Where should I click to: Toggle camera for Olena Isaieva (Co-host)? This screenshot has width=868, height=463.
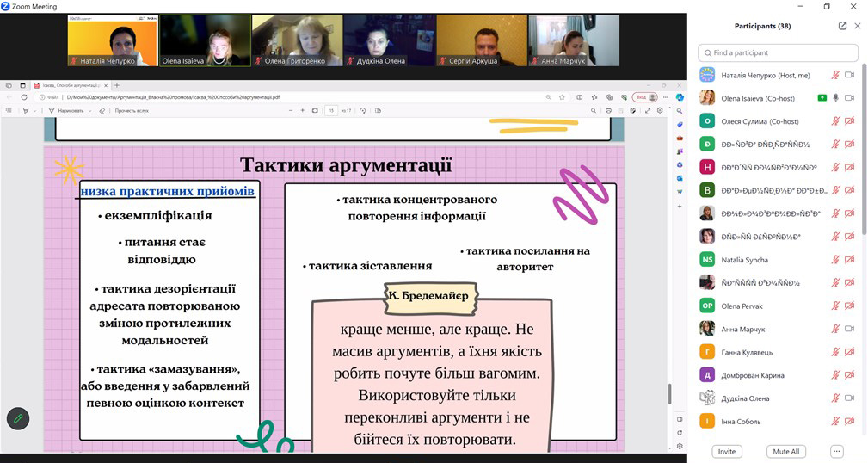(x=850, y=98)
